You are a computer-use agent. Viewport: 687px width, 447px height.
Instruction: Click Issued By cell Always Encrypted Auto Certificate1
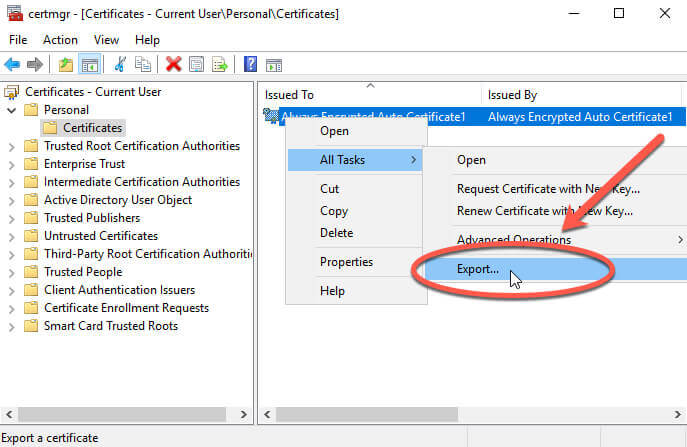pyautogui.click(x=580, y=117)
